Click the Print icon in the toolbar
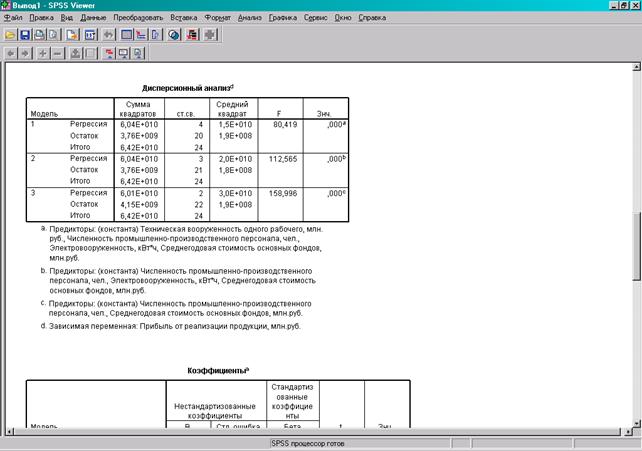 [x=39, y=35]
